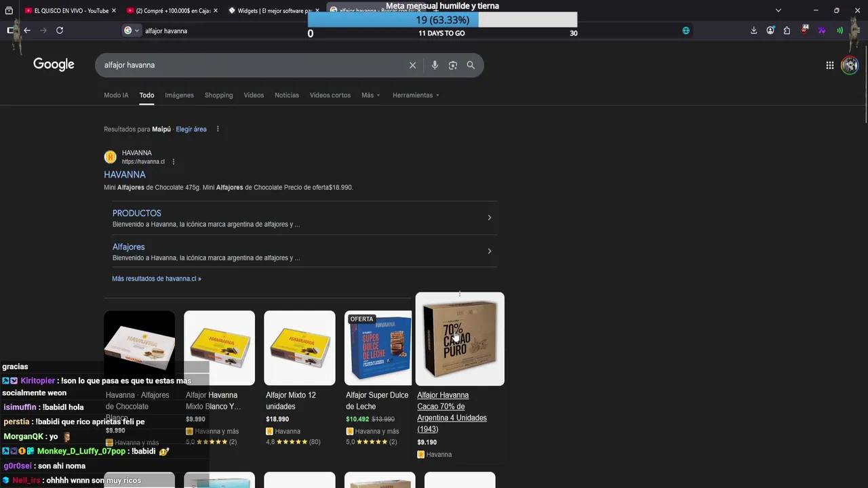Open the extensions puzzle-piece menu

787,30
